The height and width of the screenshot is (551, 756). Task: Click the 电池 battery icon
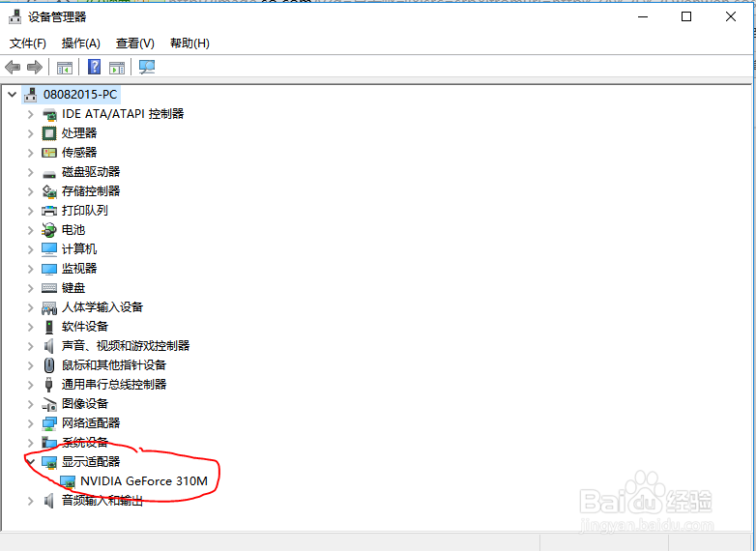[x=49, y=230]
